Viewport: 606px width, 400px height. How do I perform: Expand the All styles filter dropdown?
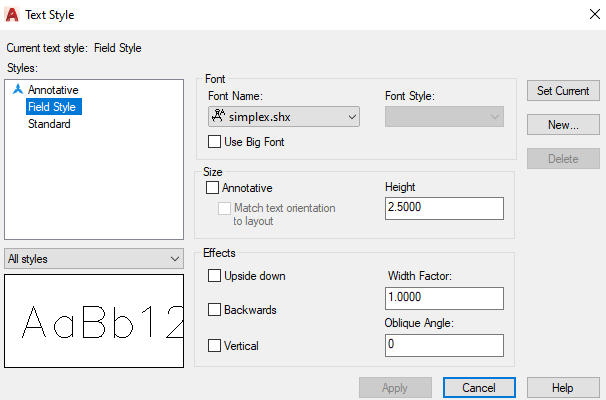(94, 259)
